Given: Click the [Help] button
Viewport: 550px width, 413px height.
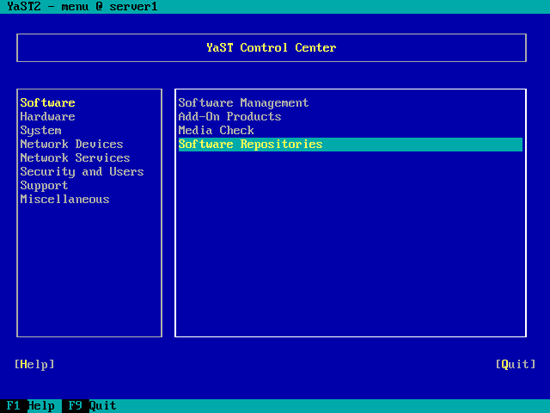Looking at the screenshot, I should pyautogui.click(x=34, y=364).
